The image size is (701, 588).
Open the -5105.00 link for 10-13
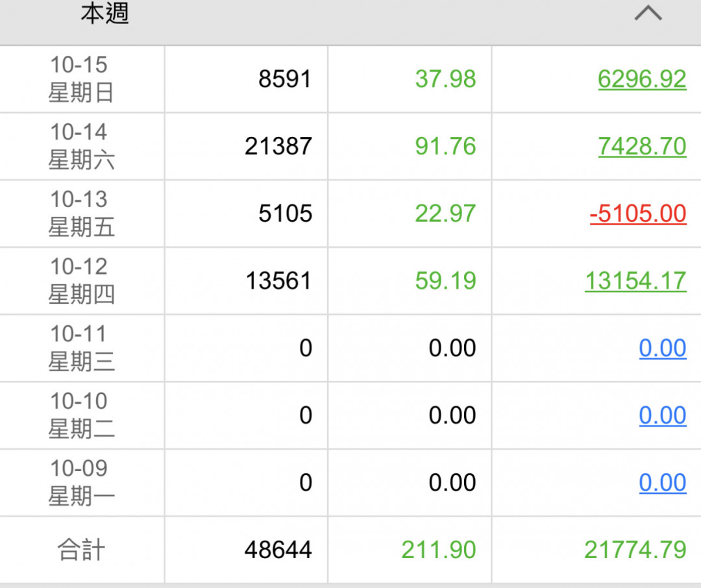click(638, 214)
